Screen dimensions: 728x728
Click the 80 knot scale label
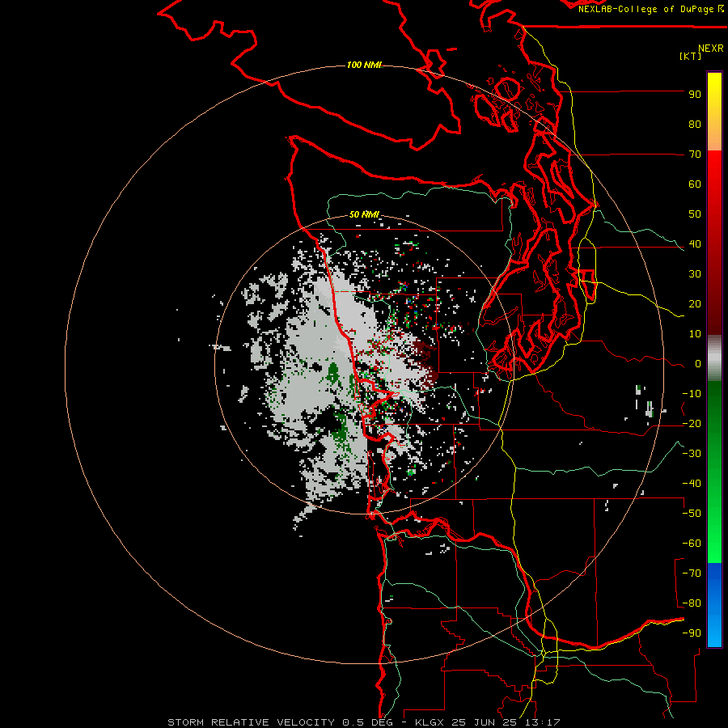[695, 125]
